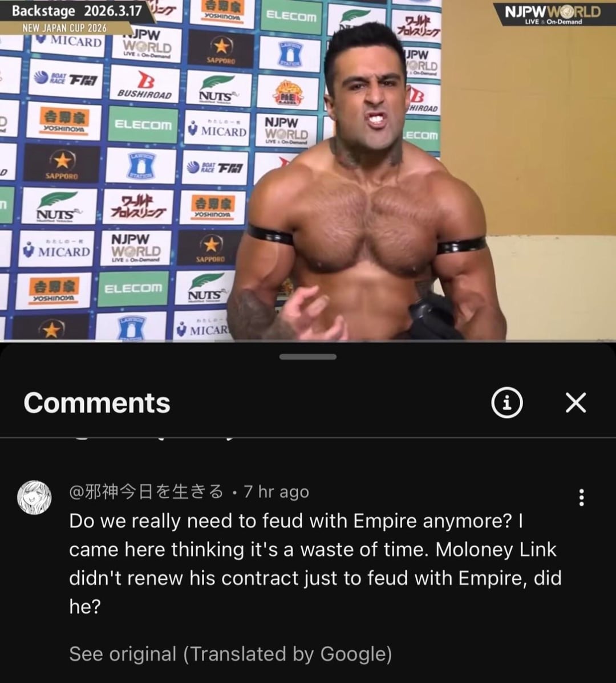The width and height of the screenshot is (616, 683).
Task: Tap the Backstage 2026.3.17 overlay label
Action: click(x=76, y=11)
